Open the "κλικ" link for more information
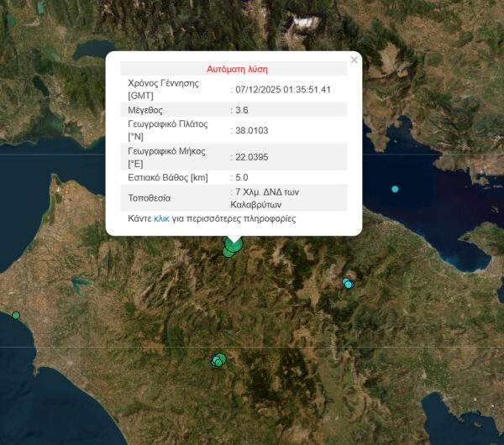Viewport: 504px width, 445px height. pos(161,219)
